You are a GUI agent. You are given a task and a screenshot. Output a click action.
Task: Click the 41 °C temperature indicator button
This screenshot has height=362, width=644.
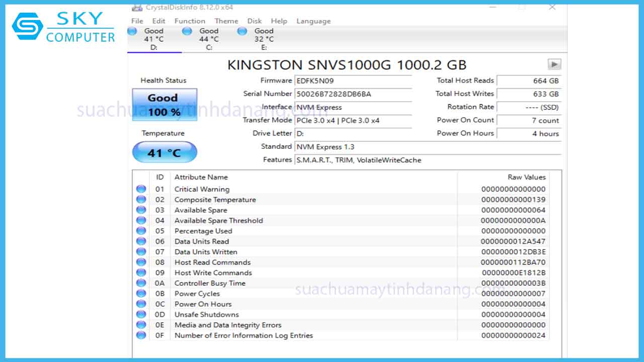pos(164,152)
